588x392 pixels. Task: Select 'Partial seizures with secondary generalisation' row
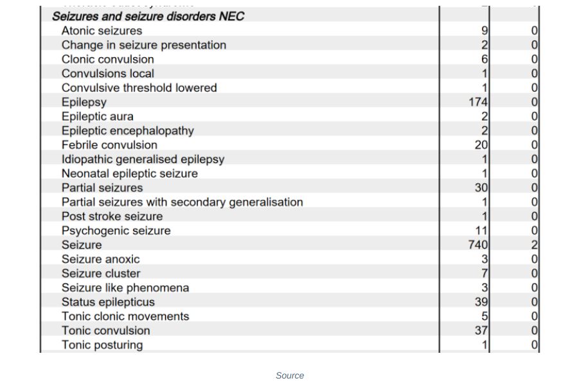[182, 202]
